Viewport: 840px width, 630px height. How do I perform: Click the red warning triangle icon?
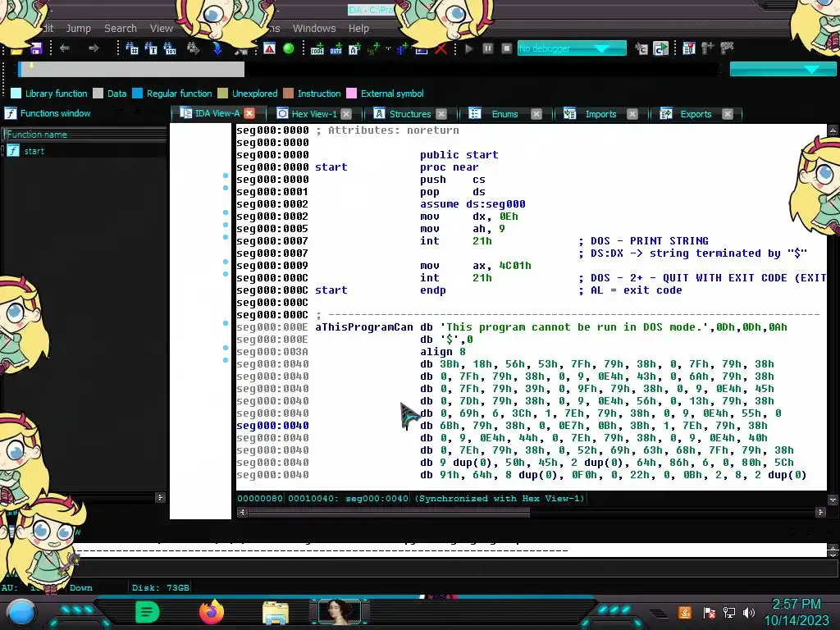point(269,48)
